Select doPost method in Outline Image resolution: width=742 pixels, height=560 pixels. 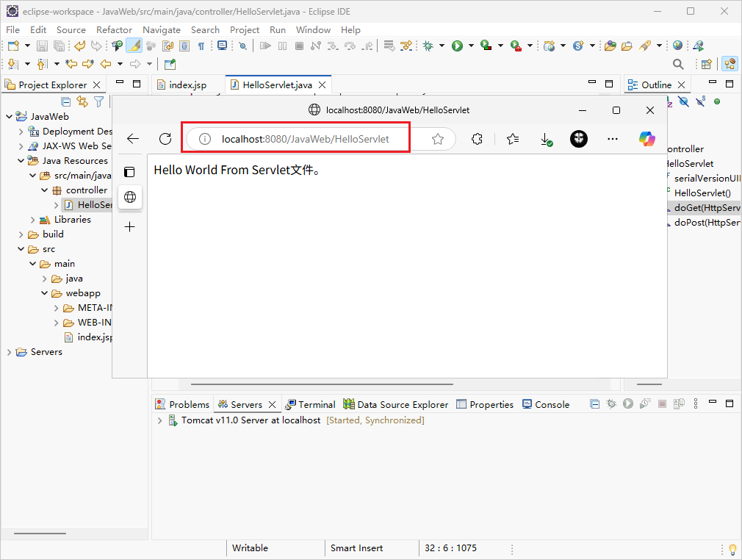click(706, 223)
